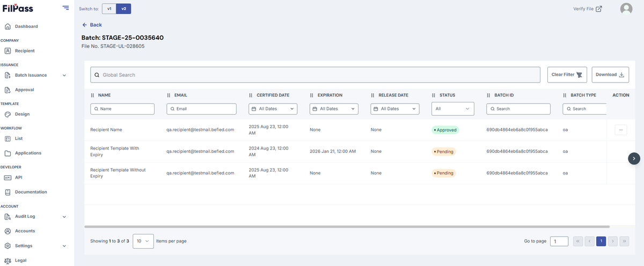Viewport: 644px width, 266px height.
Task: Click the last page double-arrow button
Action: (624, 241)
